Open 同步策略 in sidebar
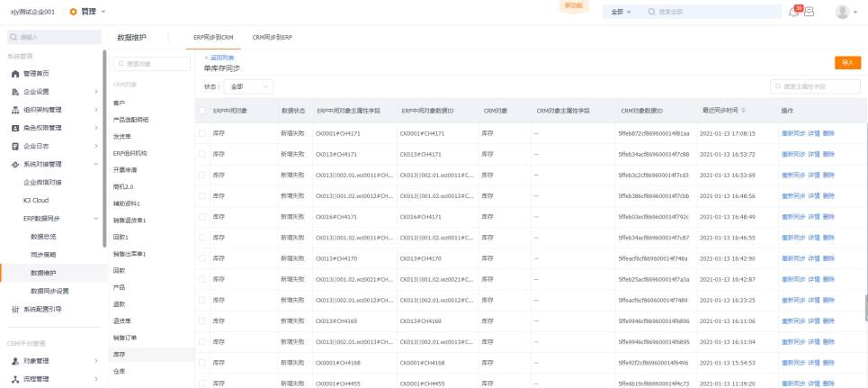 tap(43, 255)
